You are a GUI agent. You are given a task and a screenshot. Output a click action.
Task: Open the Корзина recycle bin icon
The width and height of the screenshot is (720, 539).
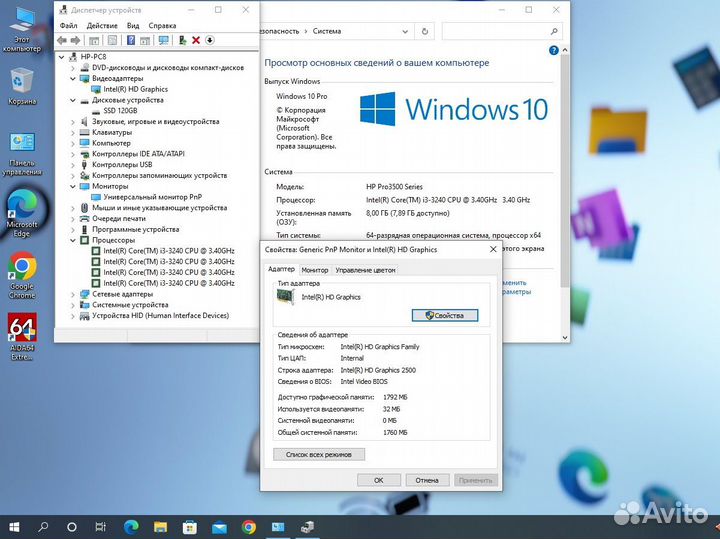tap(22, 86)
